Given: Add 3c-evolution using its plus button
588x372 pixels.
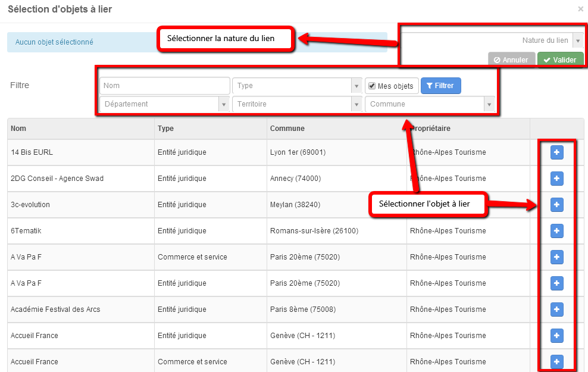Looking at the screenshot, I should coord(557,205).
